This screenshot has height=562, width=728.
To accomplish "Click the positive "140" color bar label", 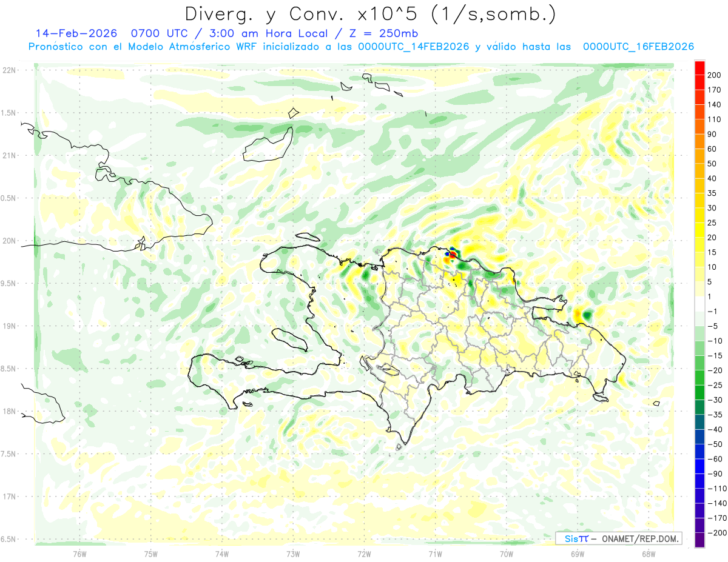I will tap(714, 104).
